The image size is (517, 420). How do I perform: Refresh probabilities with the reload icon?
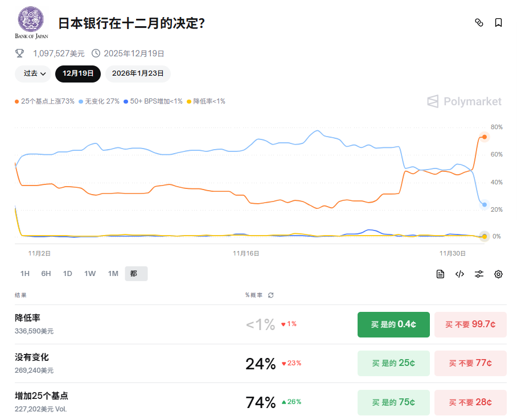point(270,295)
